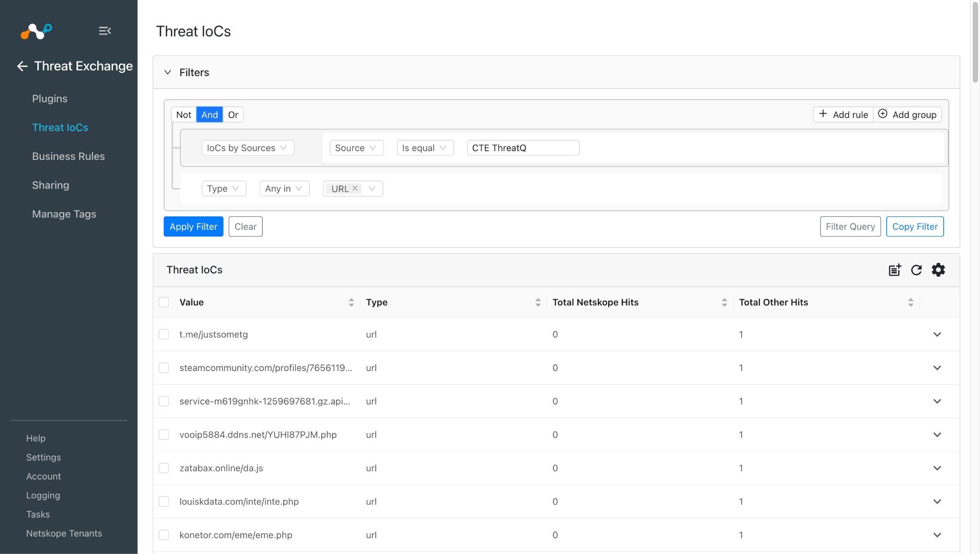Sort by Type column

tap(538, 302)
